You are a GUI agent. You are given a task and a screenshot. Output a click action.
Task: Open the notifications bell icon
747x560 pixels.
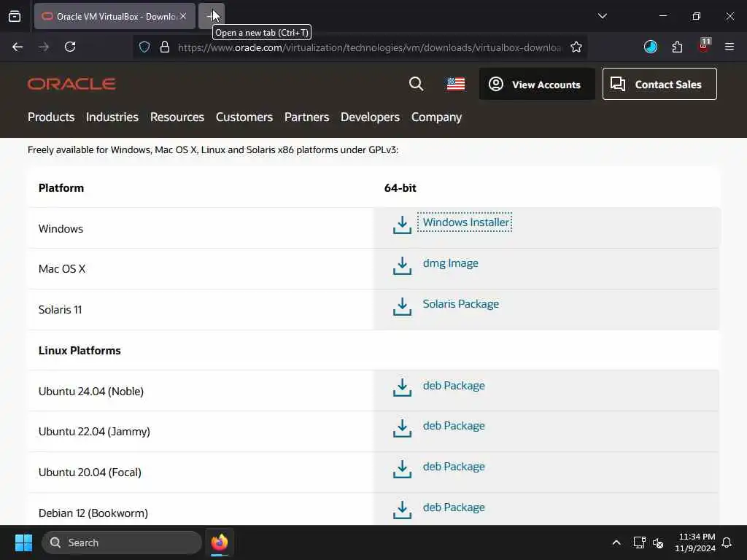(x=727, y=542)
